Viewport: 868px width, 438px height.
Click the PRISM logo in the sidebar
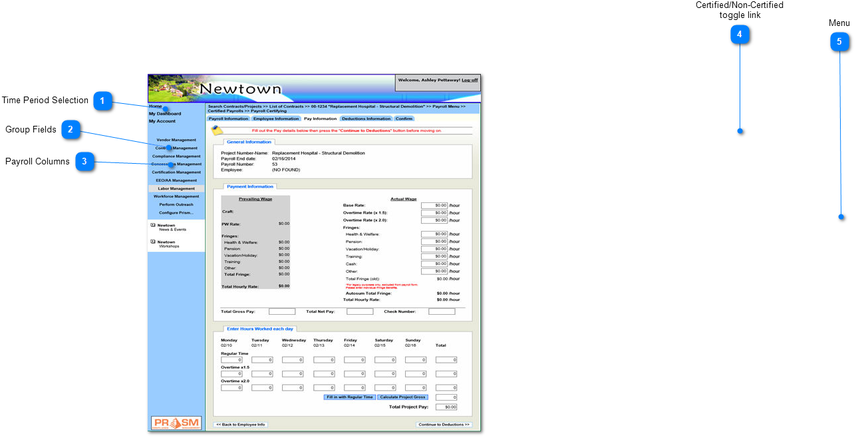pyautogui.click(x=176, y=423)
